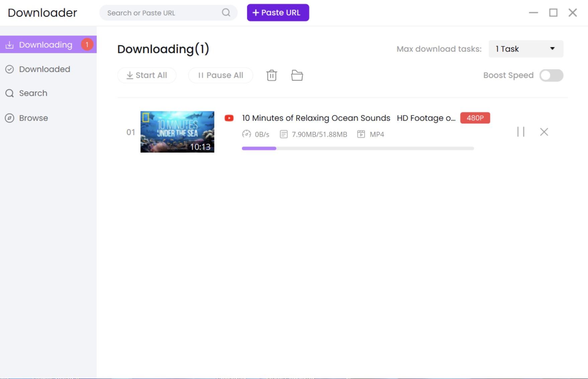Click the download speed gauge icon
The width and height of the screenshot is (588, 379).
(247, 134)
